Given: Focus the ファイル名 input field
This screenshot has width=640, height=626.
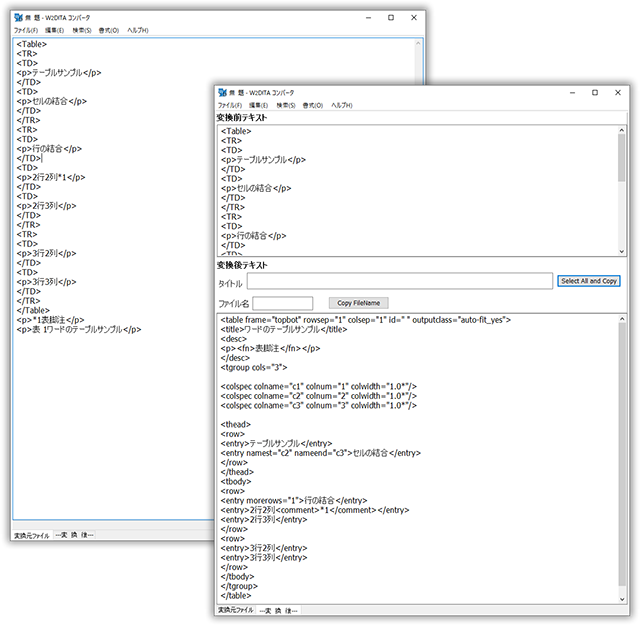Looking at the screenshot, I should tap(282, 303).
